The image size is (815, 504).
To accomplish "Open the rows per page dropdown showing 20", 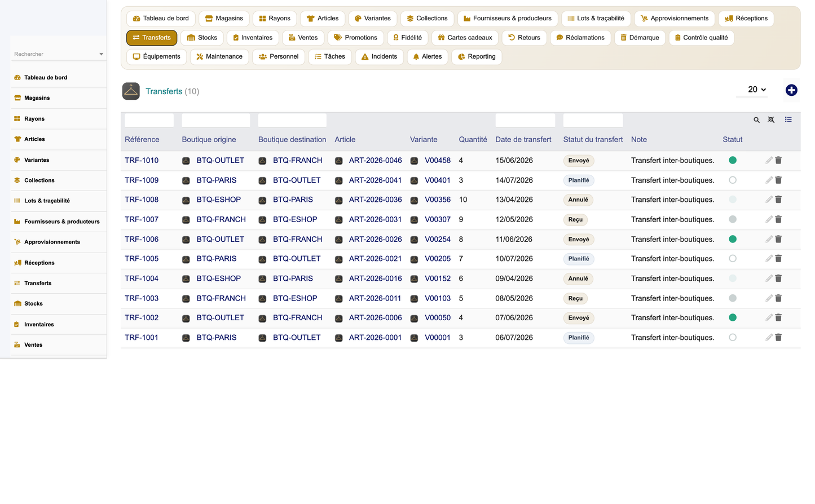I will tap(756, 90).
